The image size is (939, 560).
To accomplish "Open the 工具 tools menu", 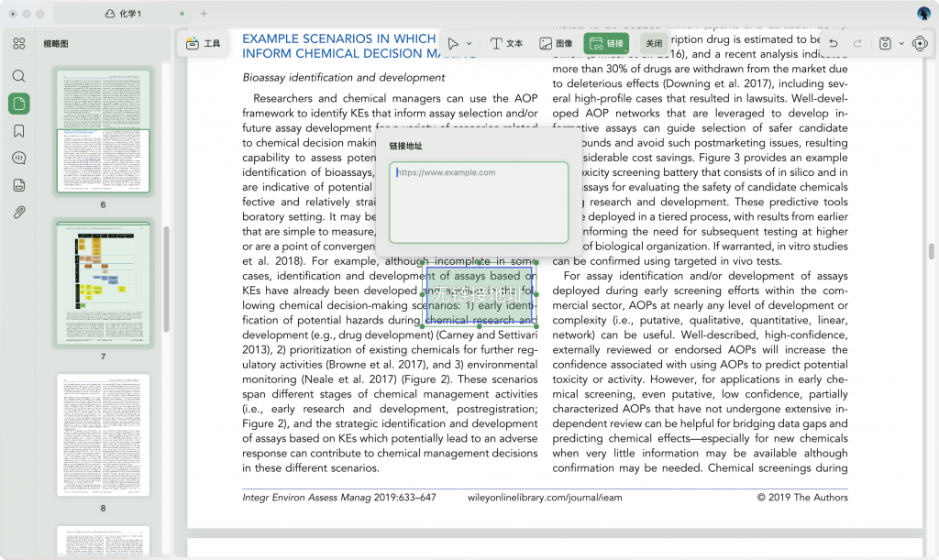I will [203, 44].
